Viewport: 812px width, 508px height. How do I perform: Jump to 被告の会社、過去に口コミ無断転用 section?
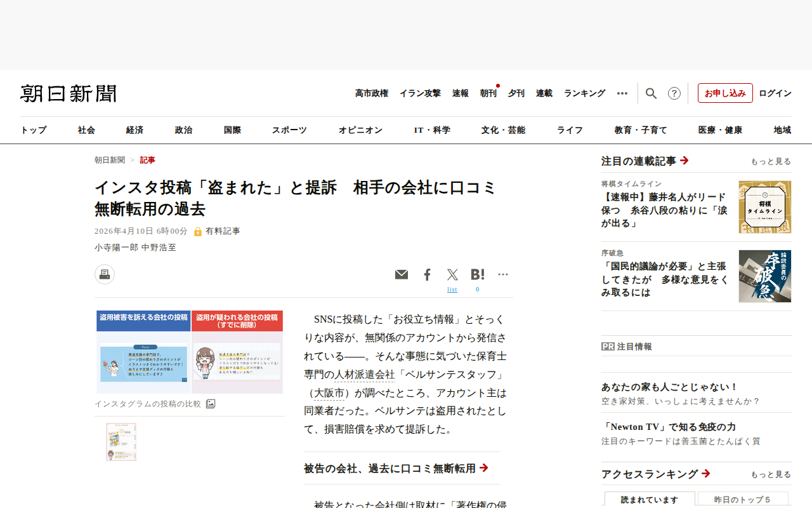click(396, 469)
